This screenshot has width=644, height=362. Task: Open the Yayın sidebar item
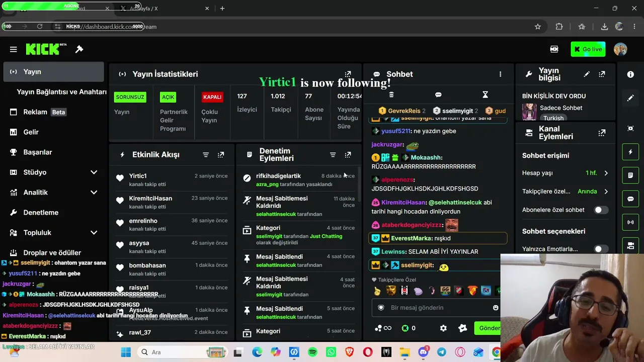pos(54,72)
